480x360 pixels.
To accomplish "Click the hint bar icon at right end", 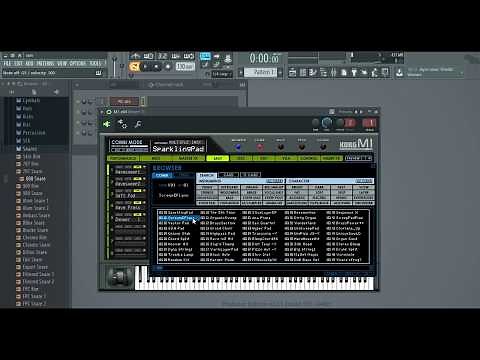I will click(99, 73).
